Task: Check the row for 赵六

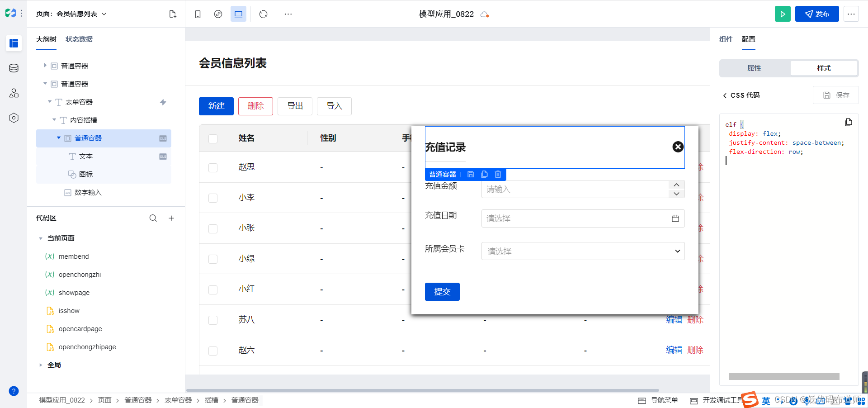Action: (x=213, y=351)
